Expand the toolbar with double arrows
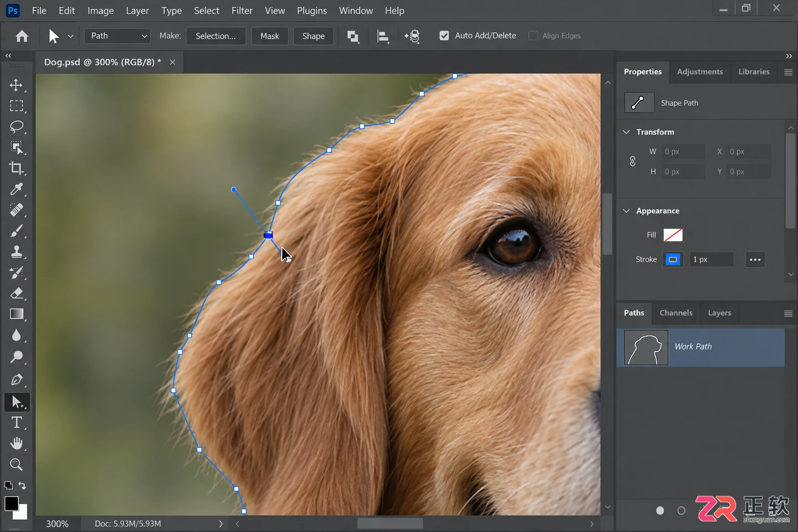798x532 pixels. [8, 56]
